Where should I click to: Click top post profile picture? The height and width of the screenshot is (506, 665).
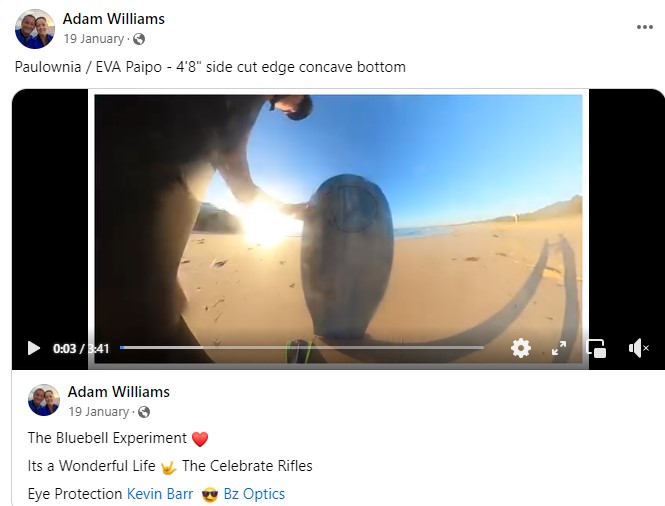pos(35,29)
